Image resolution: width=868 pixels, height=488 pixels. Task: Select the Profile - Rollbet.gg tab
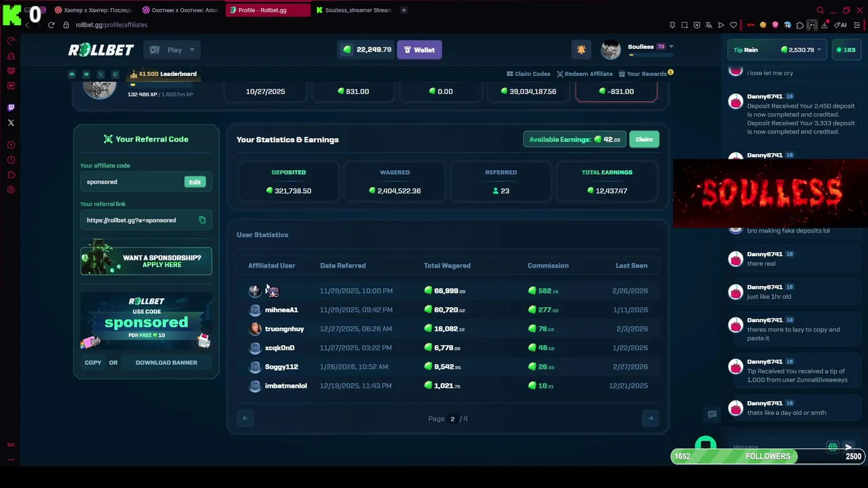click(267, 10)
